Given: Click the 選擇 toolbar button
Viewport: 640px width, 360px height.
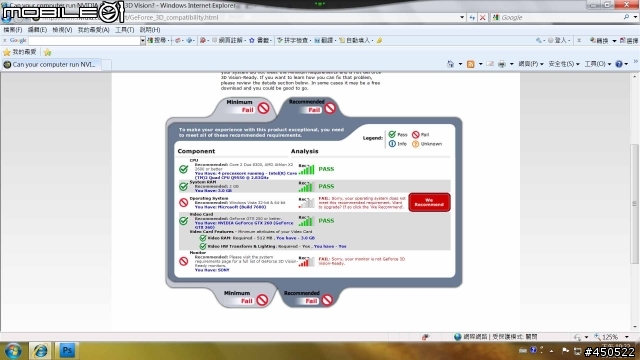Looking at the screenshot, I should [629, 40].
